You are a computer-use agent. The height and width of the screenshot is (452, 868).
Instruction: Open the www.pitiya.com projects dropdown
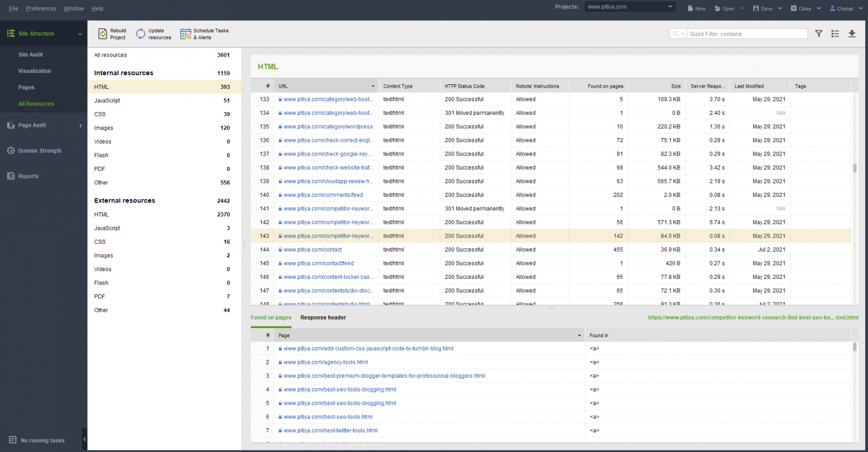[629, 6]
